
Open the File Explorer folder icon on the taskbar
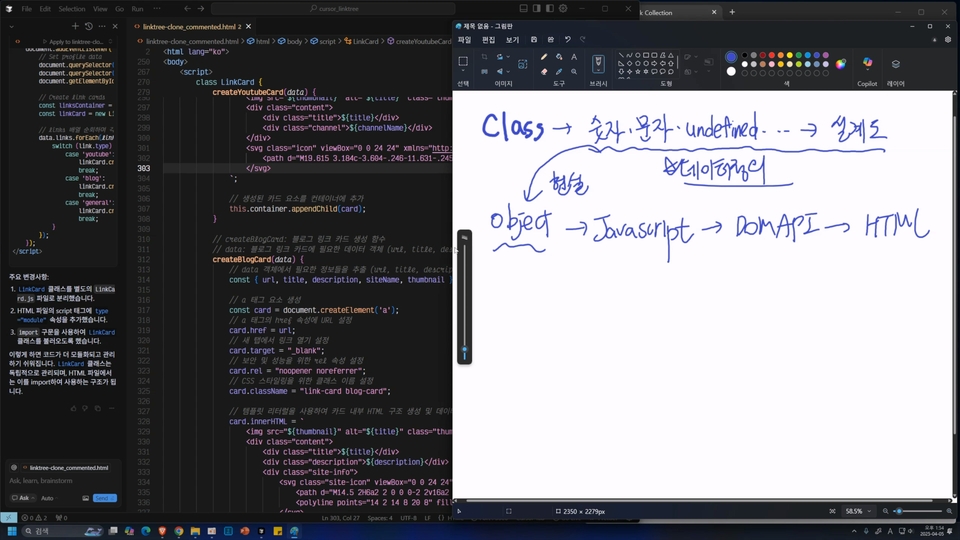(x=195, y=531)
